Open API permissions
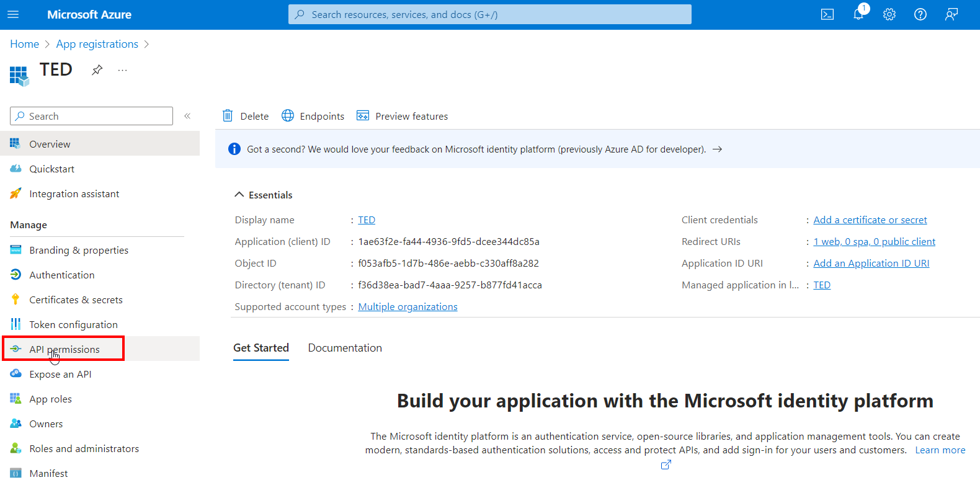 point(100,349)
